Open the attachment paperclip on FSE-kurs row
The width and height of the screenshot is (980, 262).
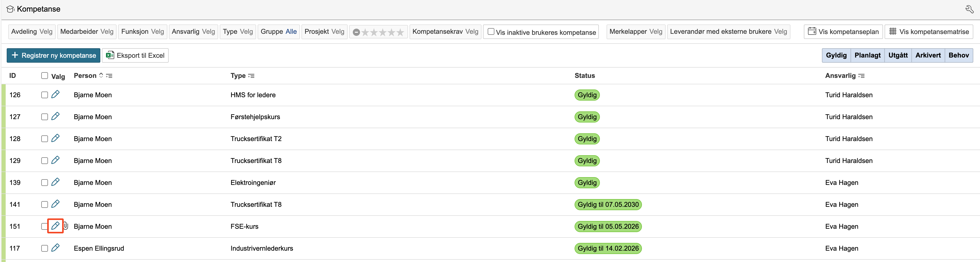click(66, 226)
